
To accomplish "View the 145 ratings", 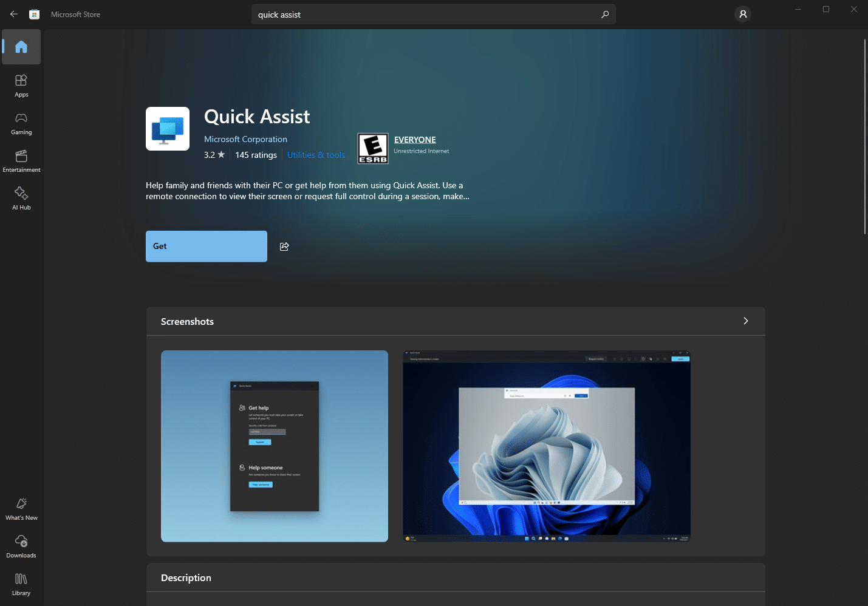I will [x=256, y=155].
